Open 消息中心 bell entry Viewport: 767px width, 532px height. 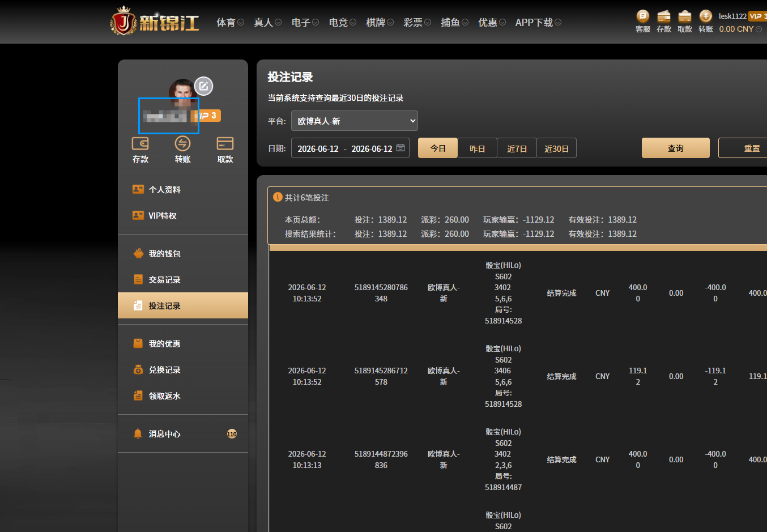183,434
